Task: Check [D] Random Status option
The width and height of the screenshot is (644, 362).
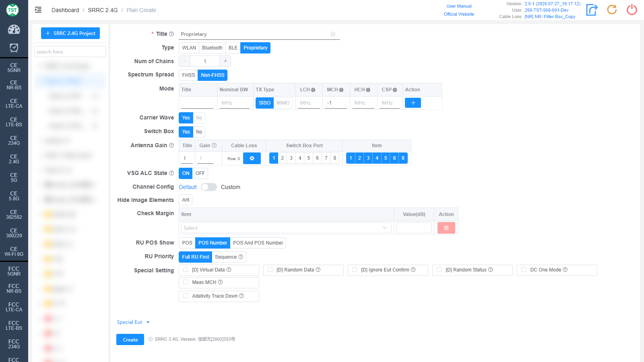Action: [439, 270]
